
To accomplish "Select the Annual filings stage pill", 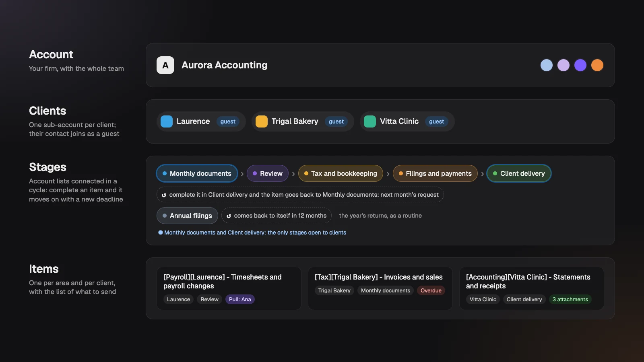I will tap(187, 216).
